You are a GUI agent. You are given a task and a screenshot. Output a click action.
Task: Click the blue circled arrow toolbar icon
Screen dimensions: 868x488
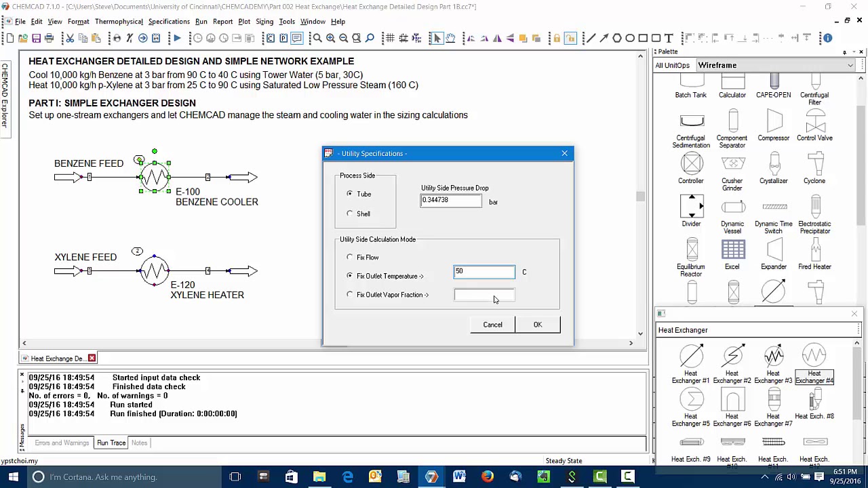143,38
